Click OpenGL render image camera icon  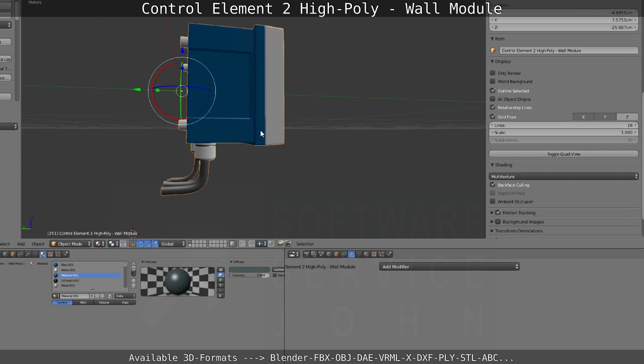[280, 244]
